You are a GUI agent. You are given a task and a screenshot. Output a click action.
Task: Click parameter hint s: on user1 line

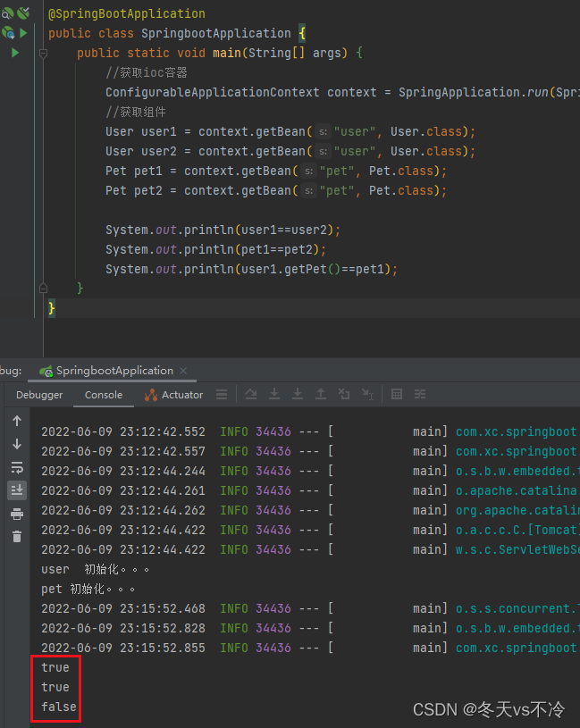324,132
